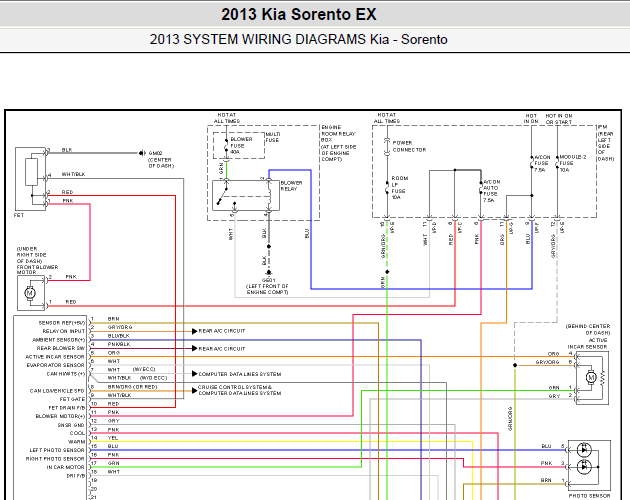The image size is (630, 500).
Task: Select the 'BLOWER RELAY' label
Action: pyautogui.click(x=291, y=186)
